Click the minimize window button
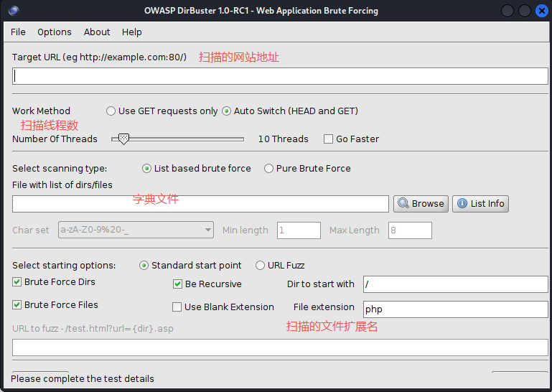Viewport: 552px width, 392px height. pyautogui.click(x=507, y=11)
